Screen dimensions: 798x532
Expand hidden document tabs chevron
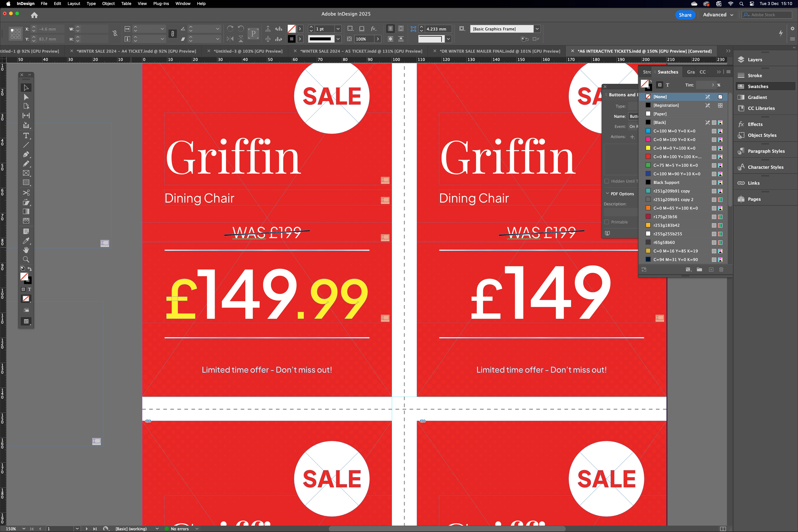point(728,51)
